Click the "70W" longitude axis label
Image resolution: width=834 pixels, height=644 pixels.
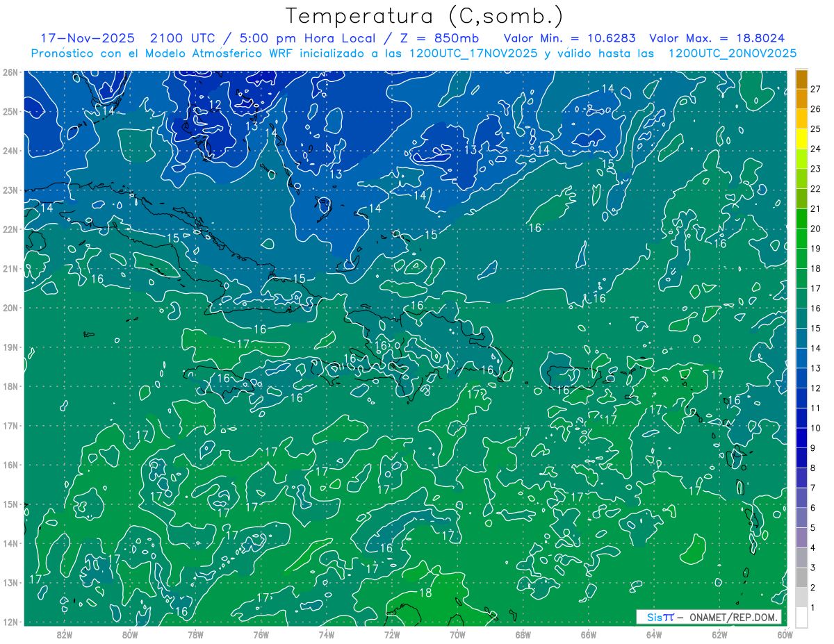(457, 634)
